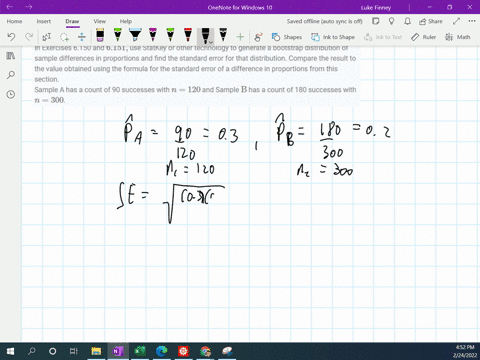Open notifications bell
The width and height of the screenshot is (480, 360).
point(407,21)
